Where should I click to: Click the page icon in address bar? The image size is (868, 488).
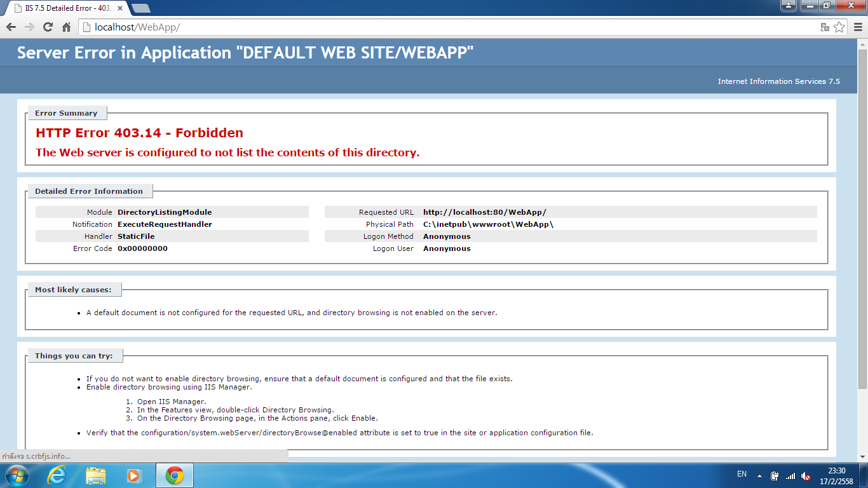(x=87, y=27)
